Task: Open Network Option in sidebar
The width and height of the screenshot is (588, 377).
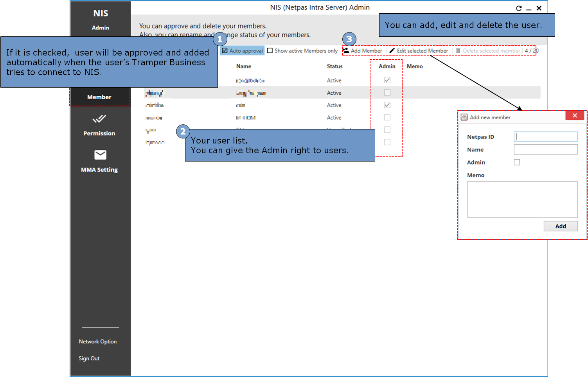Action: pos(98,341)
